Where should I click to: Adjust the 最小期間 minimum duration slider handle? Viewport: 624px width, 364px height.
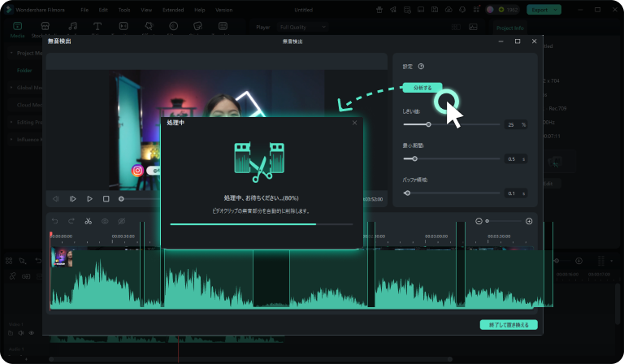click(414, 158)
